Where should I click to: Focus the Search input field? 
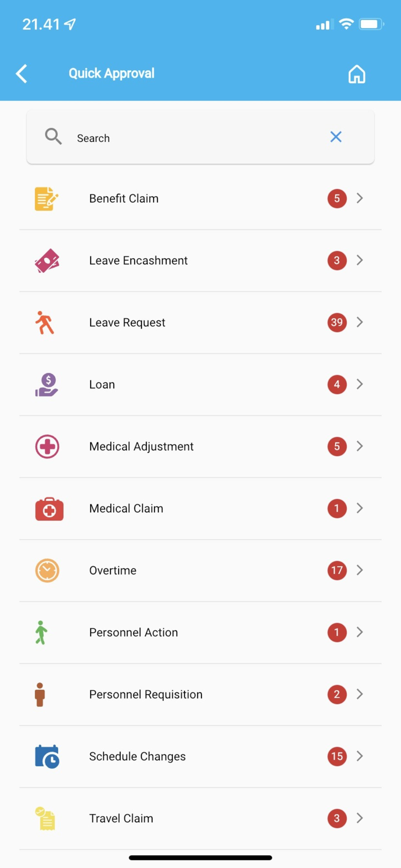pos(195,138)
